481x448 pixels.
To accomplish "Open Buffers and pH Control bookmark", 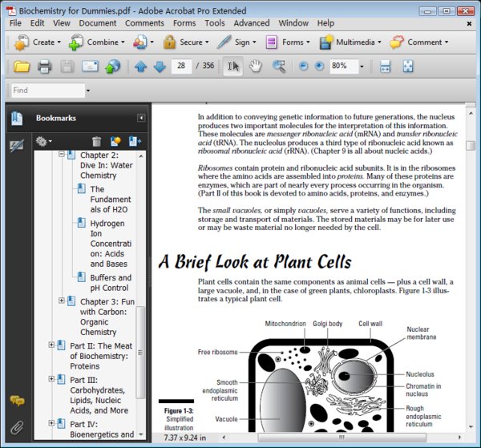I will (111, 283).
